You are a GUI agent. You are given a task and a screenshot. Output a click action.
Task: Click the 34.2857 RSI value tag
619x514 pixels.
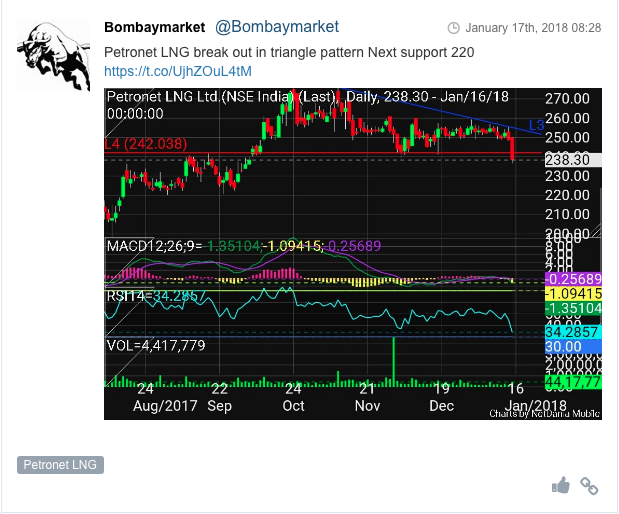573,332
